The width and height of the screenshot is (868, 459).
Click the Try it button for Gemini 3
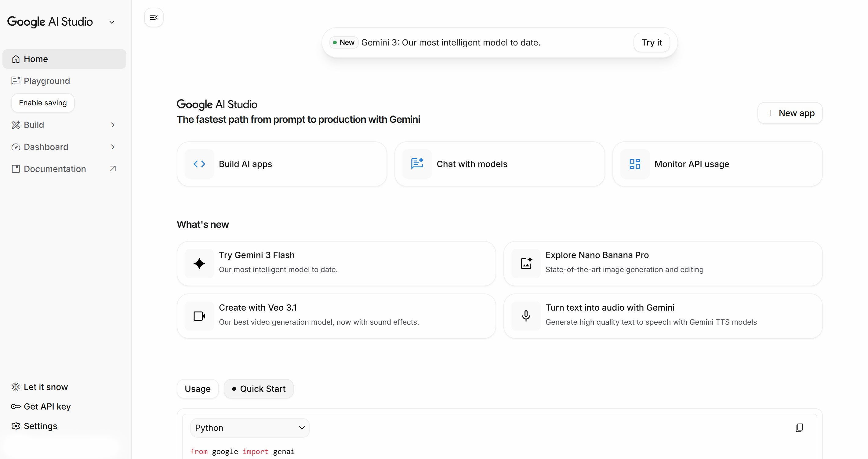point(651,42)
